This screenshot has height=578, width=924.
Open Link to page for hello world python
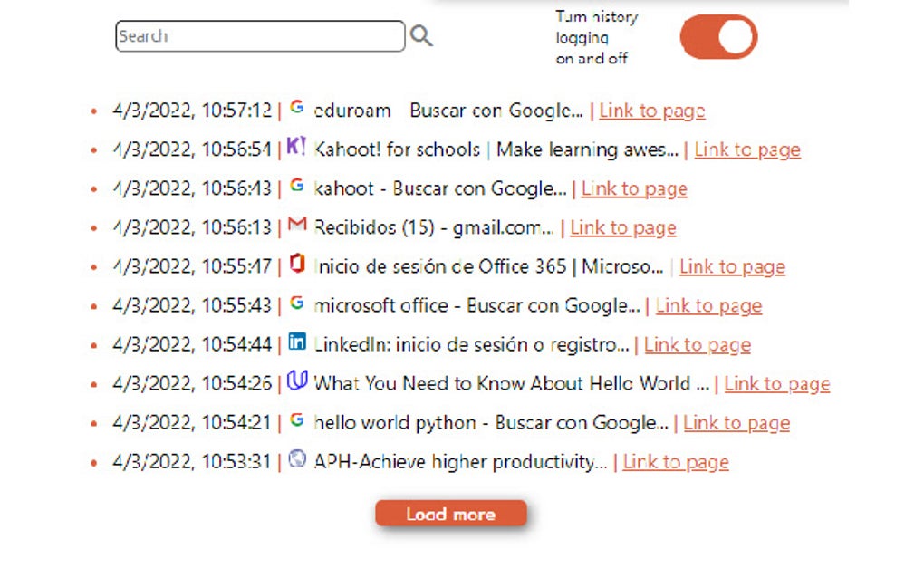(x=736, y=423)
